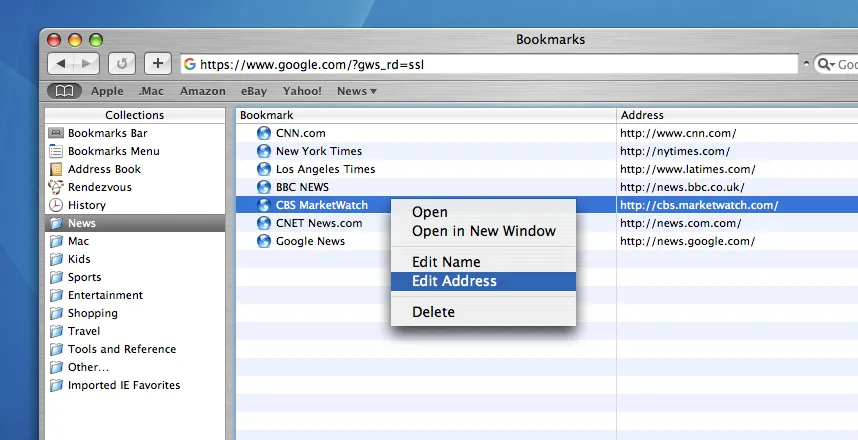Click the globe icon beside Los Angeles Times
The image size is (858, 440).
(x=264, y=169)
